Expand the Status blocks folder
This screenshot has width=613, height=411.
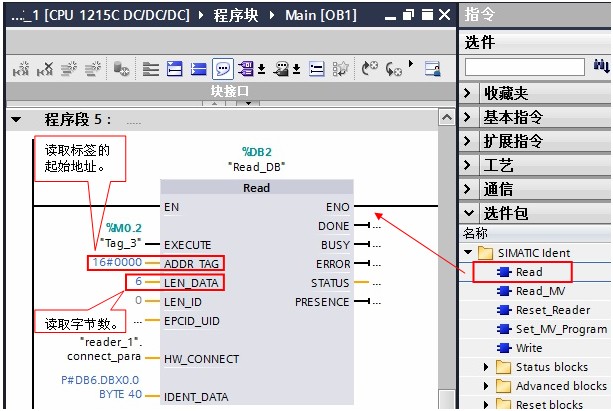coord(486,367)
